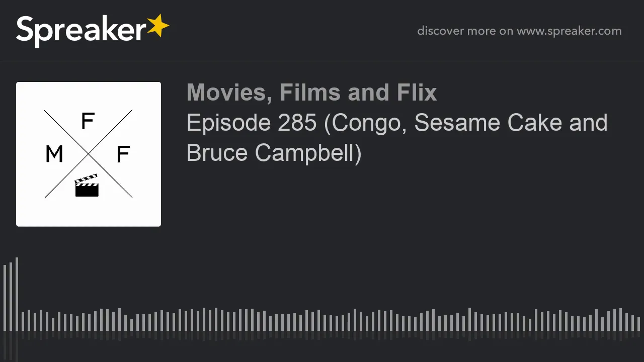This screenshot has width=644, height=362.
Task: Click the waveform a quarter of the way in
Action: click(162, 320)
